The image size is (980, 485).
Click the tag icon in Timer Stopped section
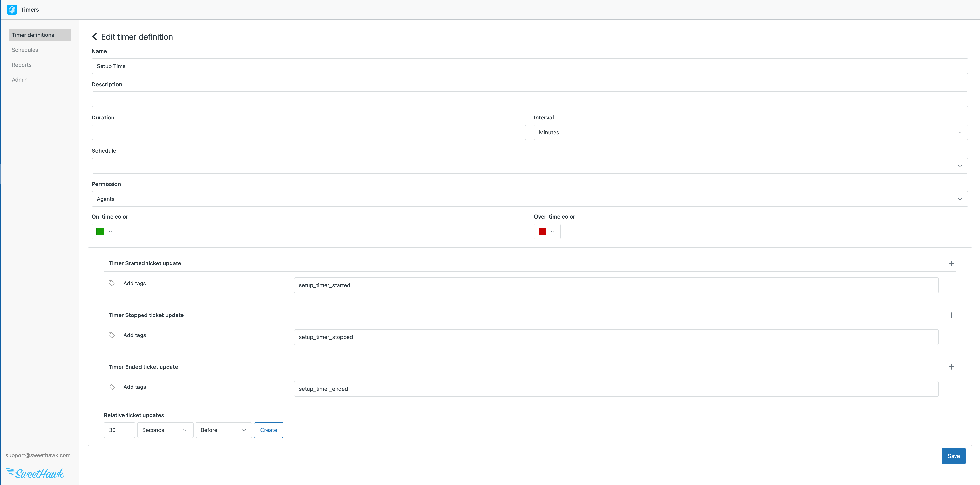click(112, 335)
